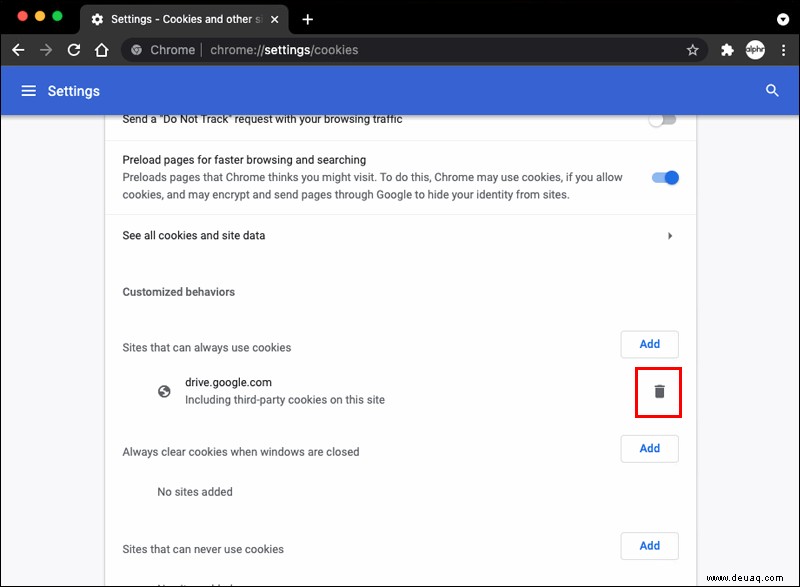Open the Settings hamburger menu
This screenshot has width=800, height=587.
point(29,91)
